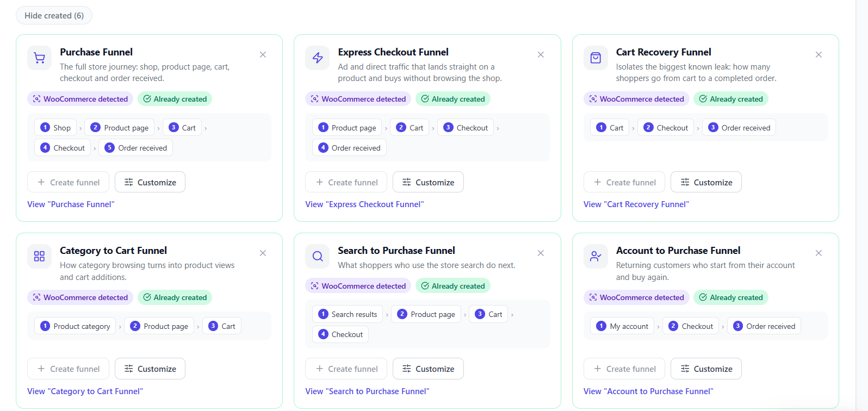Click the Express Checkout Funnel lightning icon
868x411 pixels.
318,58
